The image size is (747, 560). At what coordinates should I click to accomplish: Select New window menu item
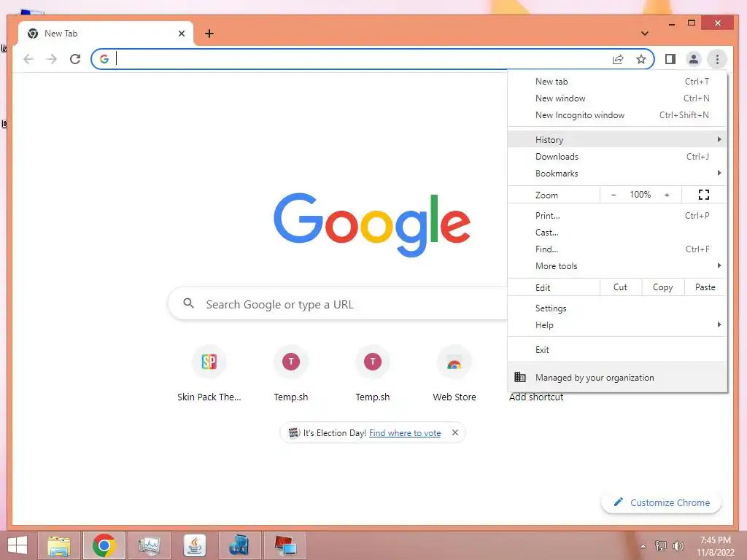click(617, 98)
